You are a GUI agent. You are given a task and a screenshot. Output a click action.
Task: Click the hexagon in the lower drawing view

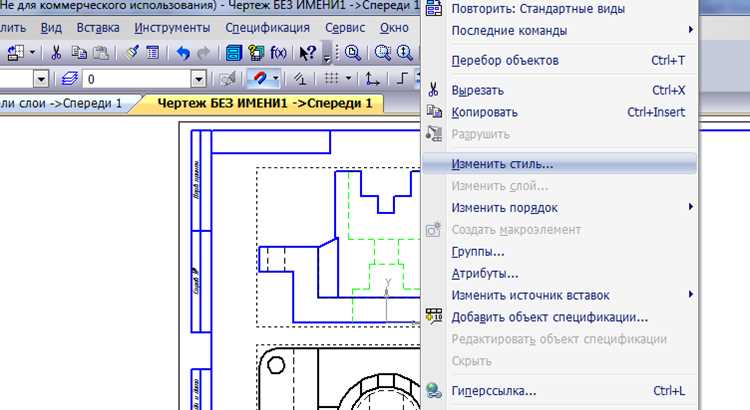[x=276, y=366]
